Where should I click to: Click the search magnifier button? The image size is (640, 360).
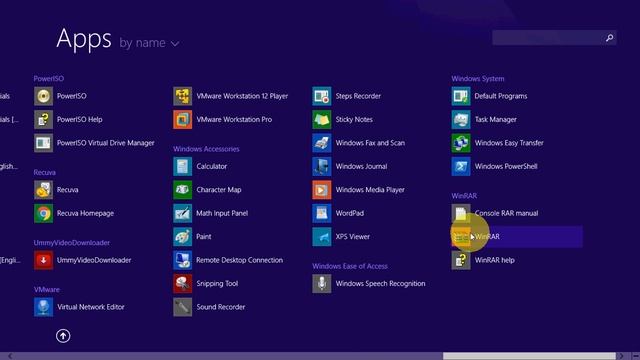pos(609,38)
